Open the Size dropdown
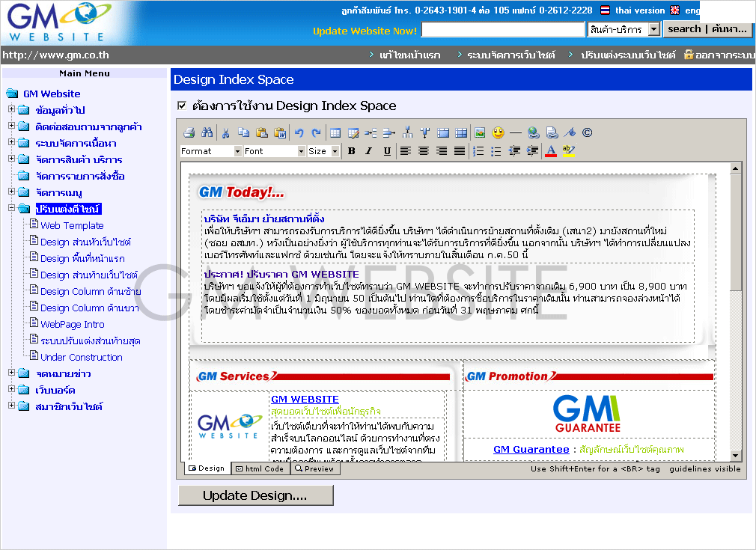 pyautogui.click(x=323, y=151)
